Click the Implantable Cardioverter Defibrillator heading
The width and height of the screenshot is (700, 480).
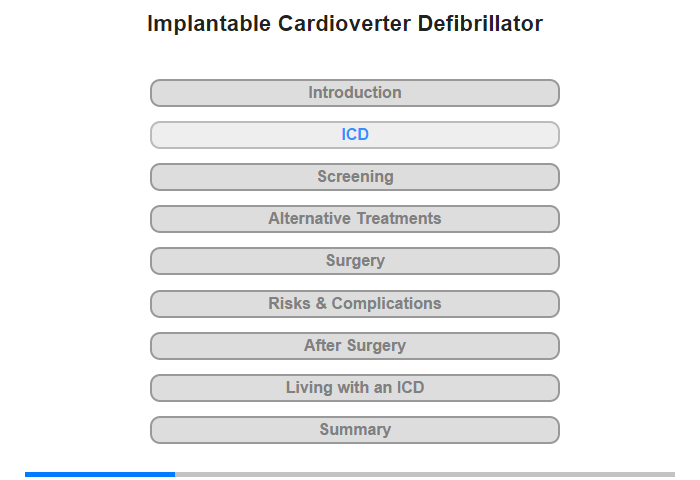(x=345, y=24)
